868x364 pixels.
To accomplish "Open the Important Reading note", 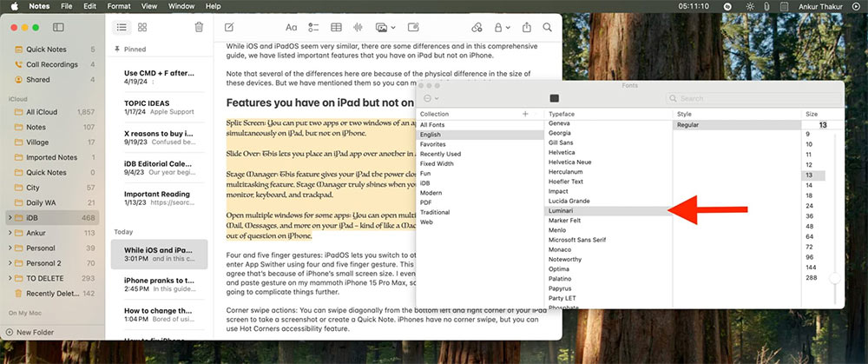I will (x=160, y=198).
